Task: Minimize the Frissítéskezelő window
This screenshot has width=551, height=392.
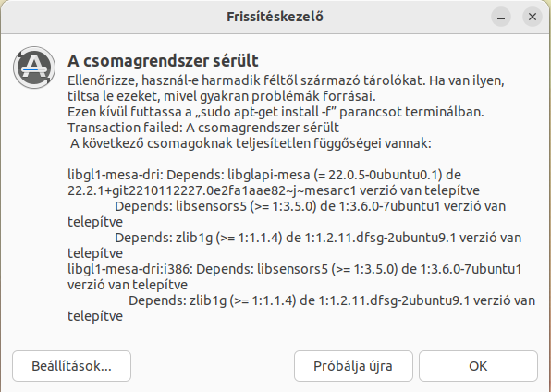Action: tap(501, 17)
